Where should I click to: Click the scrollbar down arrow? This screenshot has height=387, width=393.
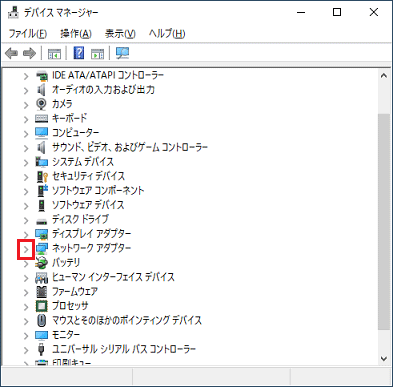(x=384, y=359)
